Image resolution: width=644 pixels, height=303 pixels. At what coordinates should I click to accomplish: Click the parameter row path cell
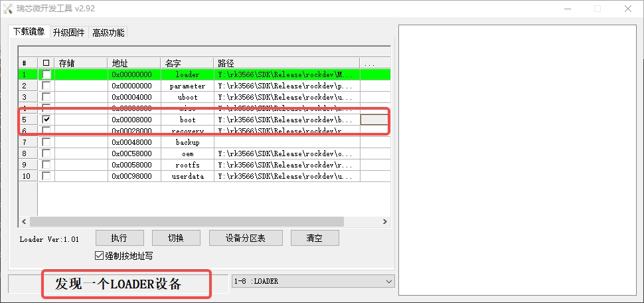coord(287,86)
